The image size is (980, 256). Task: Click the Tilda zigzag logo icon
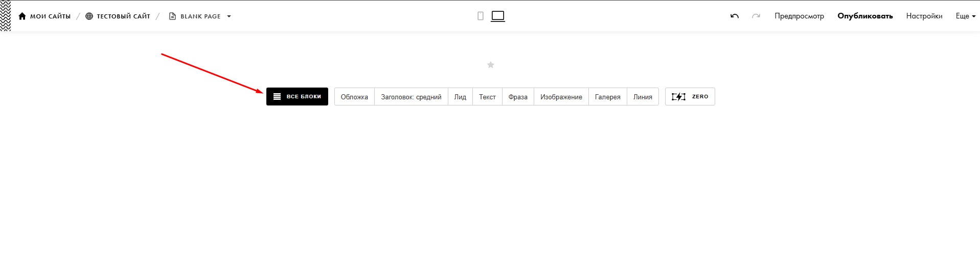pyautogui.click(x=6, y=16)
